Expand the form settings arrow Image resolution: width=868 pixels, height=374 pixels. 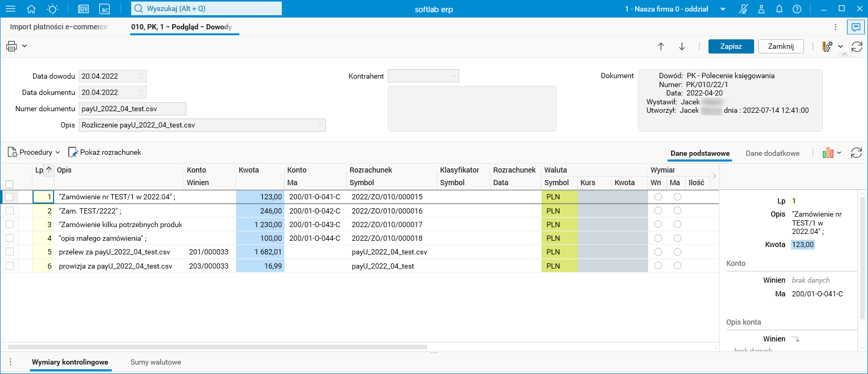[x=840, y=47]
